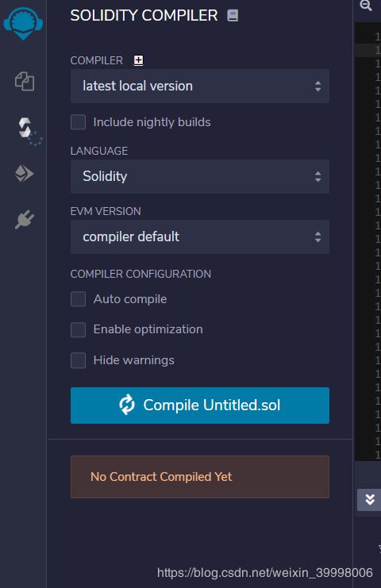
Task: Open the File Explorers sidebar icon
Action: [25, 82]
